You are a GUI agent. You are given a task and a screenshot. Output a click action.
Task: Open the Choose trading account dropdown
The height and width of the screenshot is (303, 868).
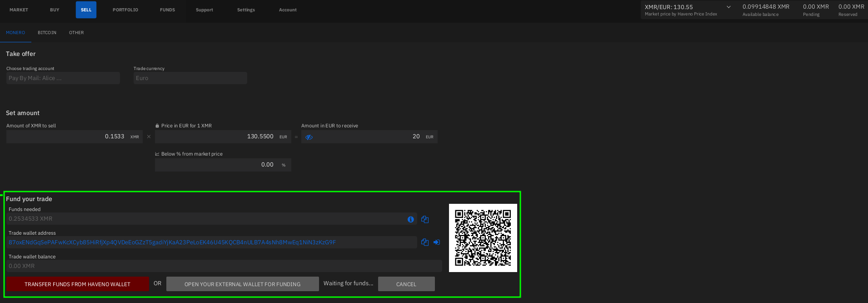(x=63, y=78)
